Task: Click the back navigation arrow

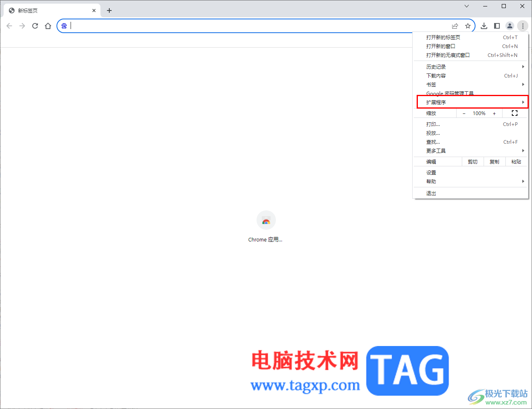Action: tap(9, 25)
